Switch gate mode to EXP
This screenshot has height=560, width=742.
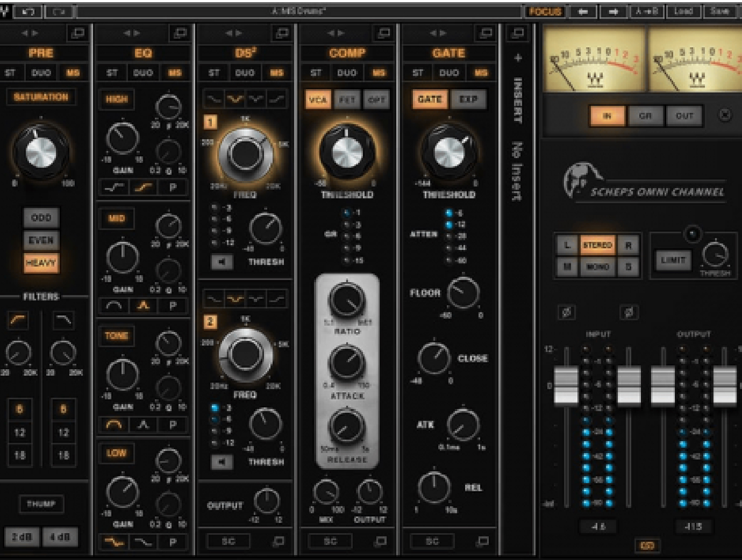(468, 99)
